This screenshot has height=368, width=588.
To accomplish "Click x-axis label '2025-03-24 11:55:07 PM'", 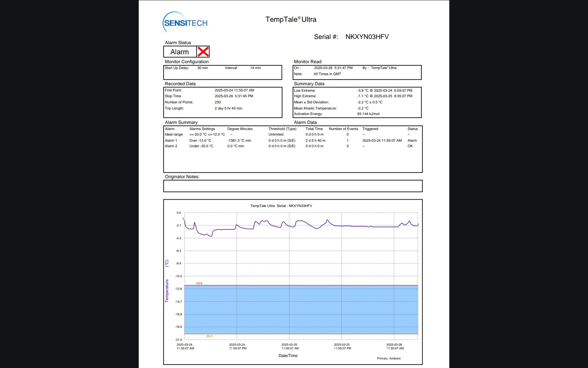I will 237,347.
